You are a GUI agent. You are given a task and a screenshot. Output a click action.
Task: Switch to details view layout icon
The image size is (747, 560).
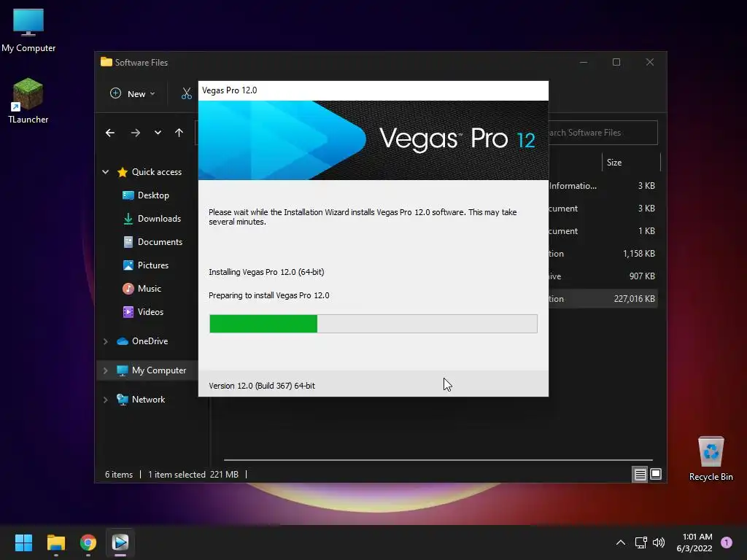pyautogui.click(x=640, y=474)
